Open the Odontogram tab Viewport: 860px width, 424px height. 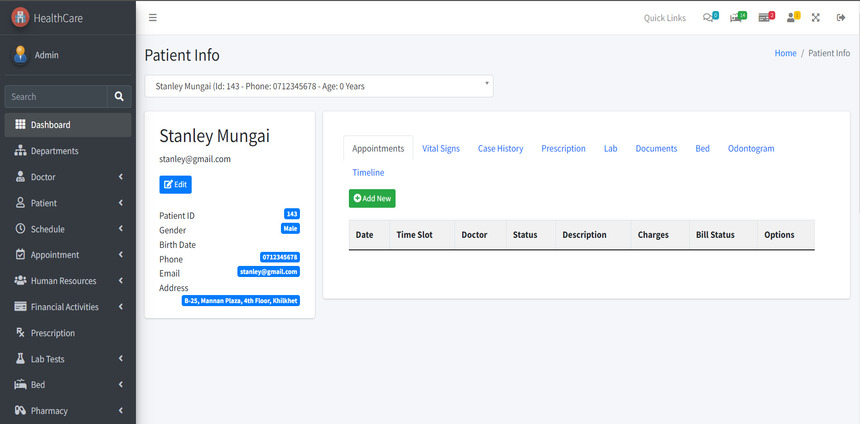click(x=750, y=148)
